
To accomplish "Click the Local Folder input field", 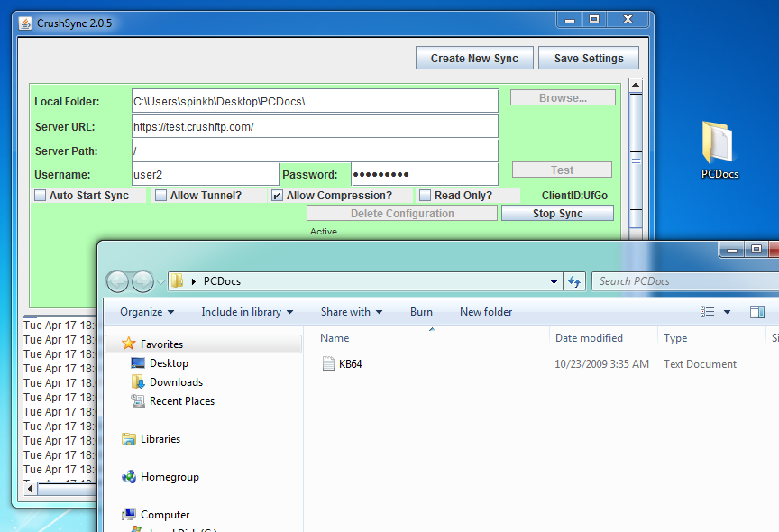I will tap(315, 101).
